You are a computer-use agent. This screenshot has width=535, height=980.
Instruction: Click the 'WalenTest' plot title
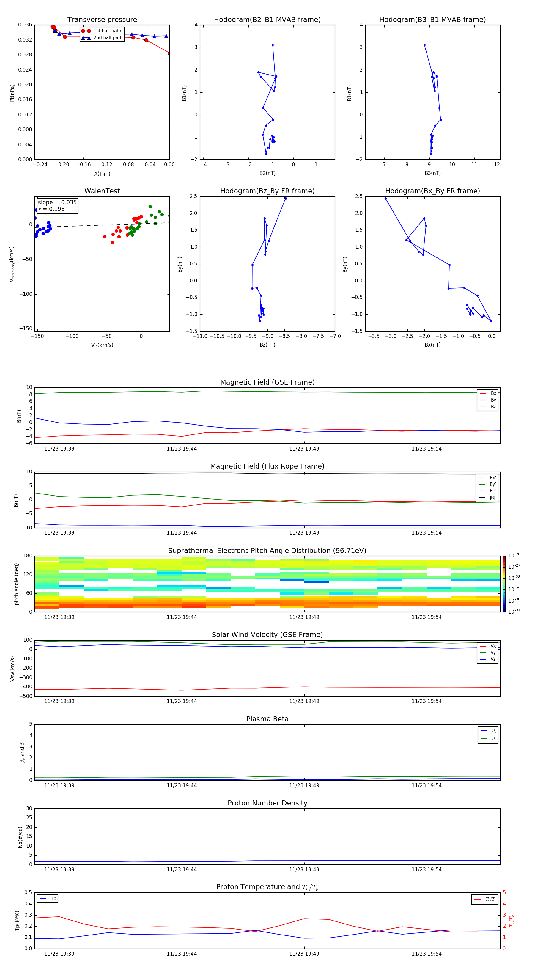pos(102,191)
